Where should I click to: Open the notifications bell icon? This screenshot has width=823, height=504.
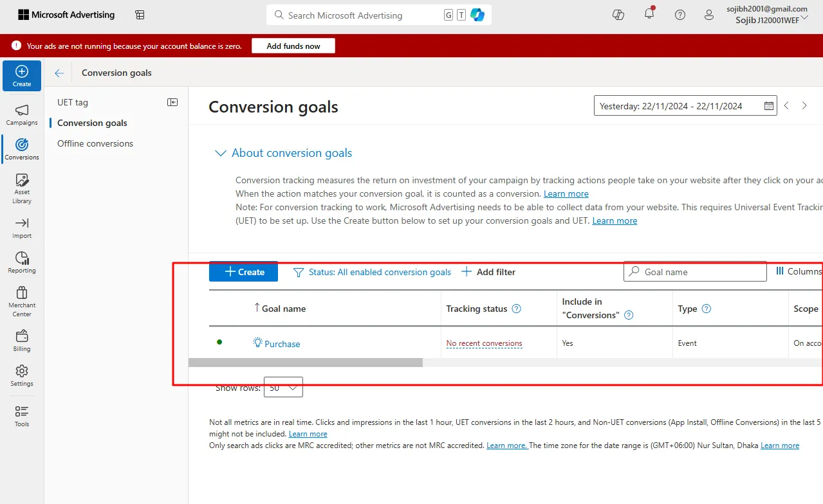click(649, 14)
